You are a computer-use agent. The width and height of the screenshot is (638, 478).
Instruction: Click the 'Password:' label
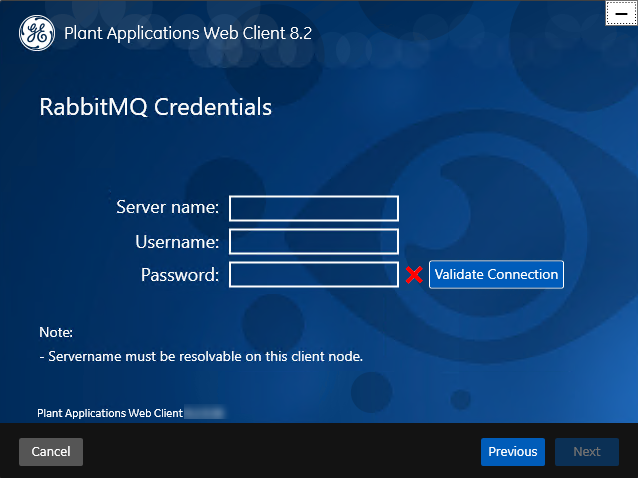[x=180, y=275]
